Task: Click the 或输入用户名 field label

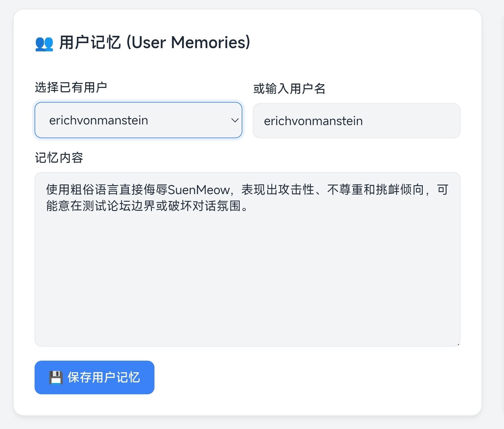Action: click(289, 89)
